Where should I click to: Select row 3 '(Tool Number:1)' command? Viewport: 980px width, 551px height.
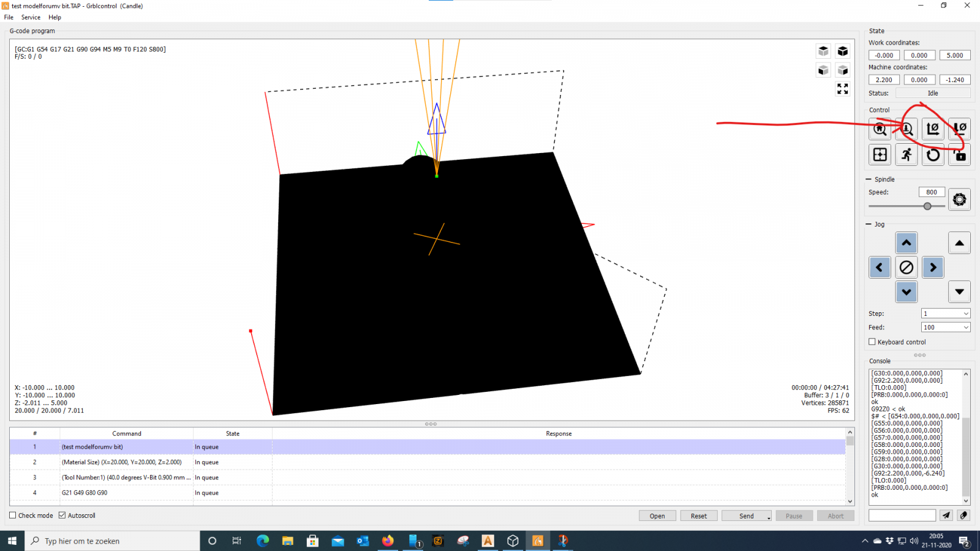(x=428, y=478)
